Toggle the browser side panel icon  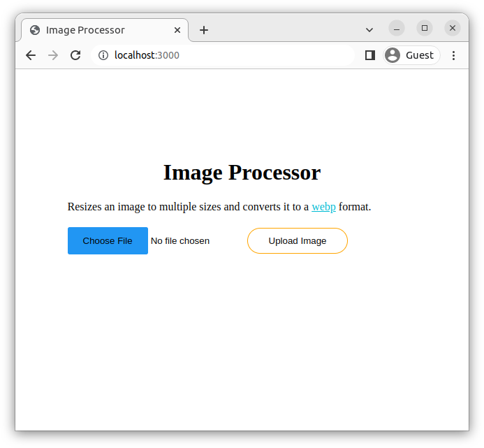(369, 55)
